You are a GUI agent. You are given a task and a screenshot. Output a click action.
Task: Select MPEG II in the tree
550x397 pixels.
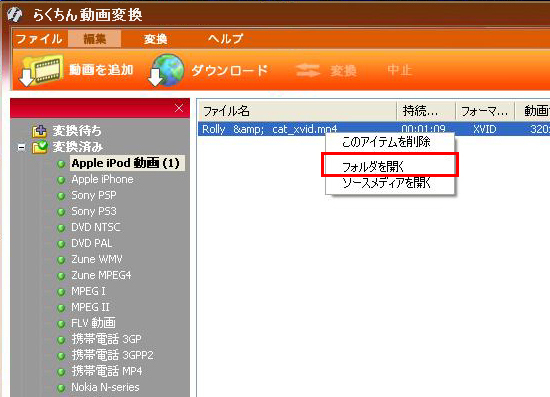(90, 307)
